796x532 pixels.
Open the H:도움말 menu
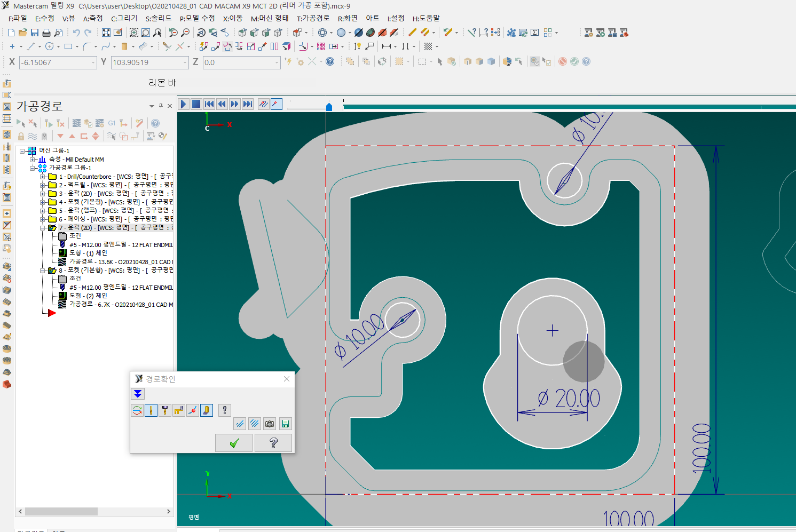[x=426, y=19]
